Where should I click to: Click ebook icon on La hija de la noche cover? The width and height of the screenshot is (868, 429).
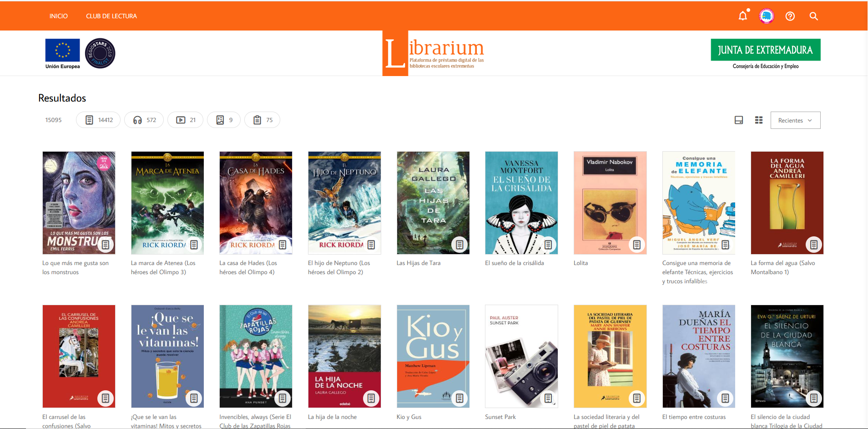(371, 398)
